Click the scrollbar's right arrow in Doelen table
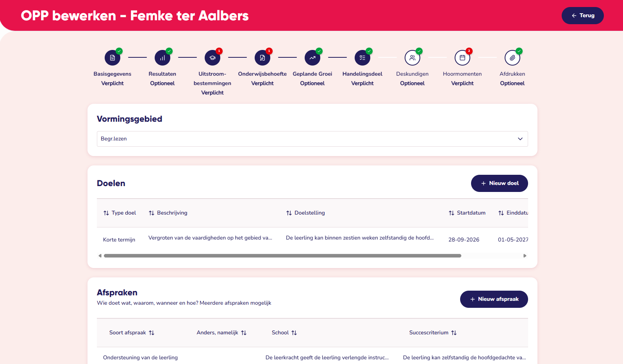The image size is (623, 364). click(x=525, y=256)
